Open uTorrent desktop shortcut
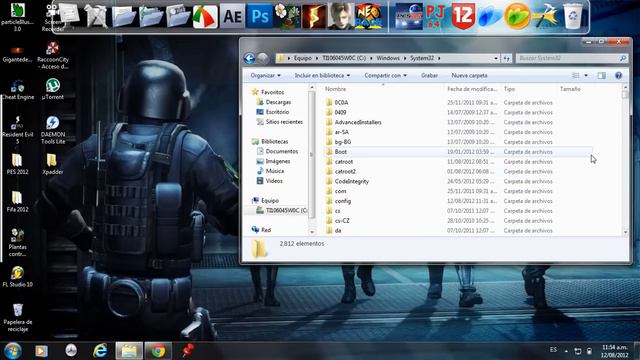The width and height of the screenshot is (640, 360). (53, 89)
